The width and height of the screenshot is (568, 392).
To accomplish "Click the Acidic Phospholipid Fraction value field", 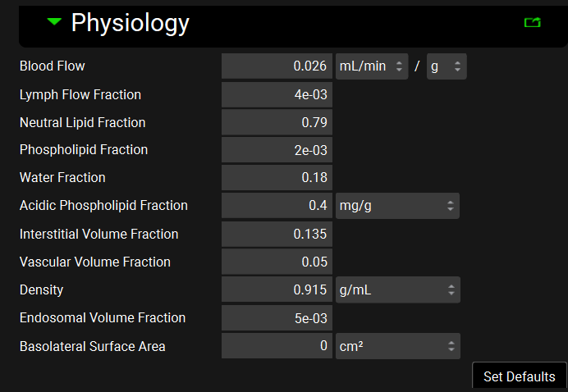I will [x=277, y=206].
